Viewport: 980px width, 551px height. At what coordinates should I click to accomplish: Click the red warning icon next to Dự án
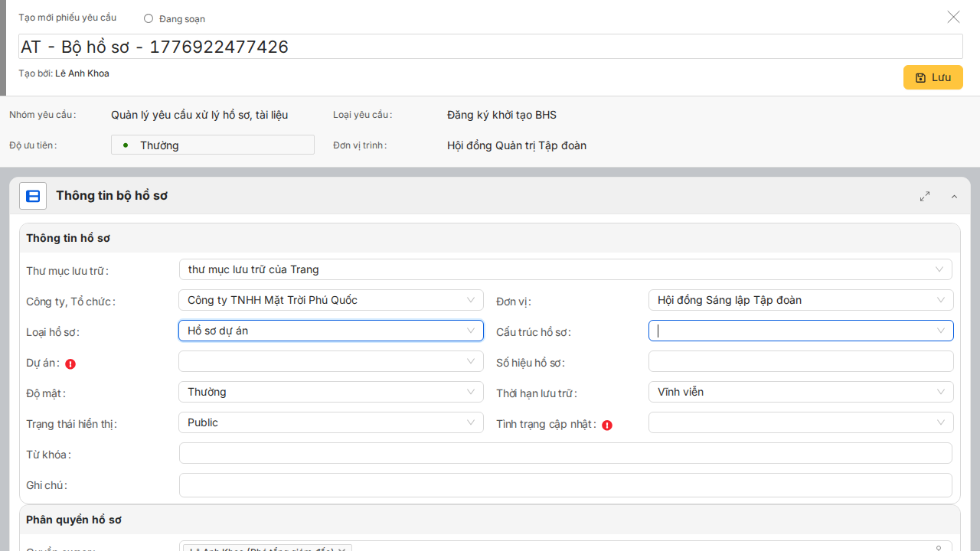70,364
